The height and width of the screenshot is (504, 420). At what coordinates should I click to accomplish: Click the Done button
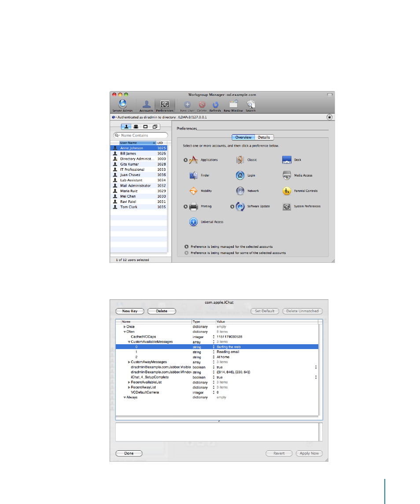(129, 453)
